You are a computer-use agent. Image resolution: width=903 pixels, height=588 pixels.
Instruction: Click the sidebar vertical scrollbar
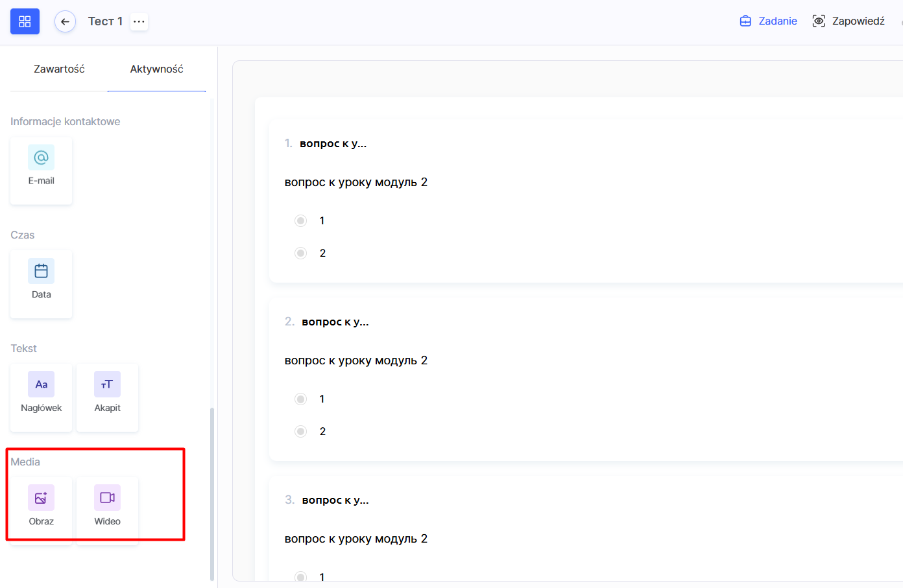(212, 493)
